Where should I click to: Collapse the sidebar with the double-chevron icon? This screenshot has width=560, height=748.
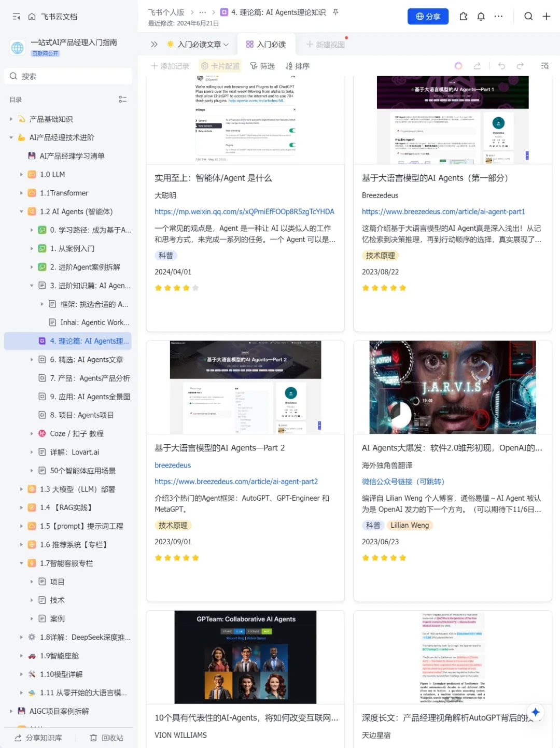click(153, 44)
